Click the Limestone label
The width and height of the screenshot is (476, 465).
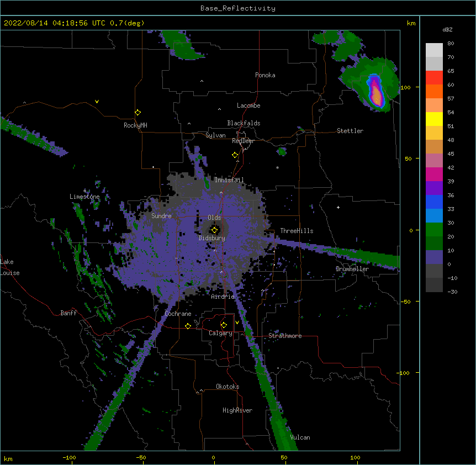84,197
